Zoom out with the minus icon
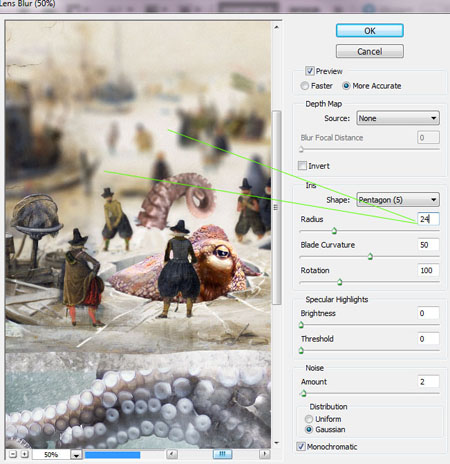The width and height of the screenshot is (450, 464). (x=13, y=454)
